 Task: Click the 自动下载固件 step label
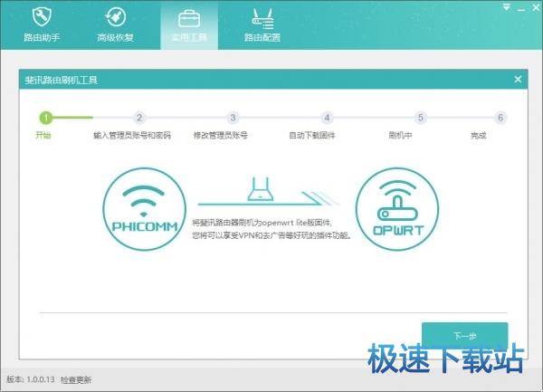click(x=312, y=135)
